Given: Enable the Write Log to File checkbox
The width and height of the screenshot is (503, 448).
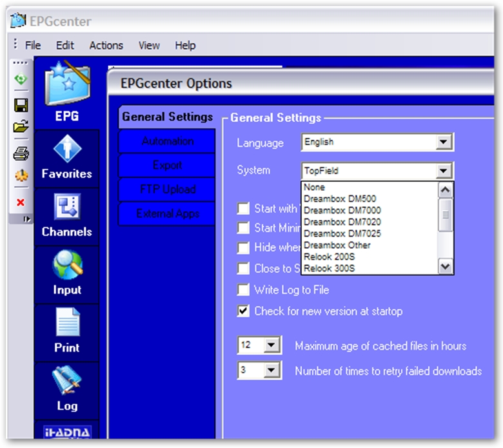Looking at the screenshot, I should pos(243,290).
